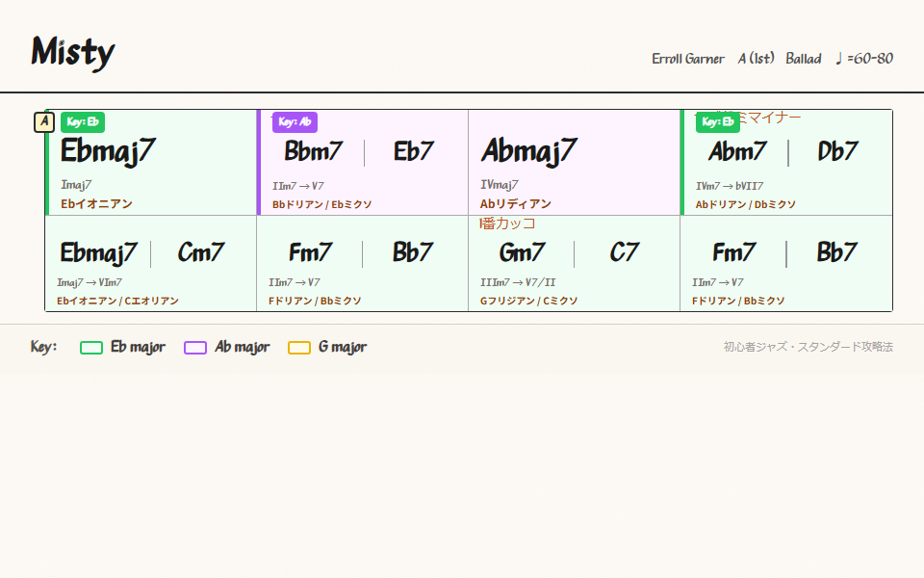Screen dimensions: 924x578
Task: Select the purple Key: Ab badge
Action: pyautogui.click(x=295, y=122)
